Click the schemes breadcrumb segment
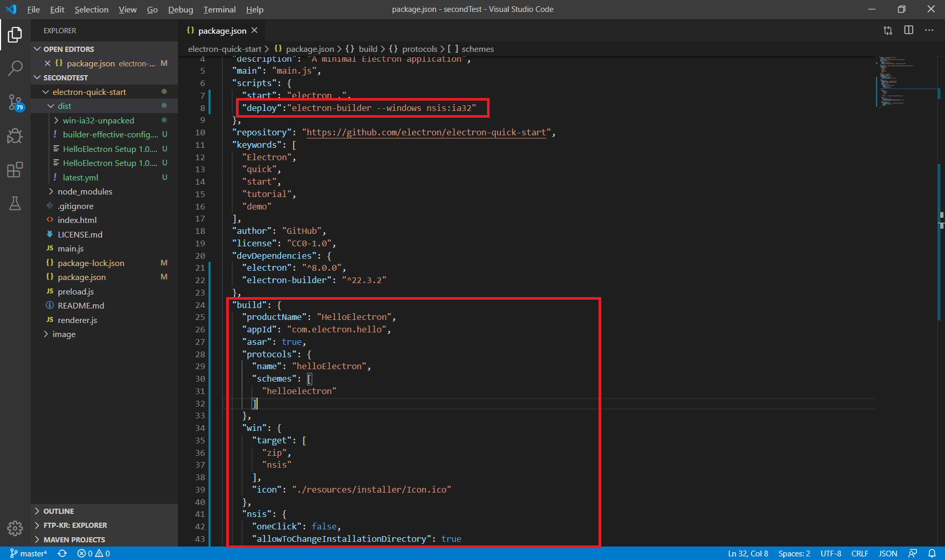 tap(478, 49)
